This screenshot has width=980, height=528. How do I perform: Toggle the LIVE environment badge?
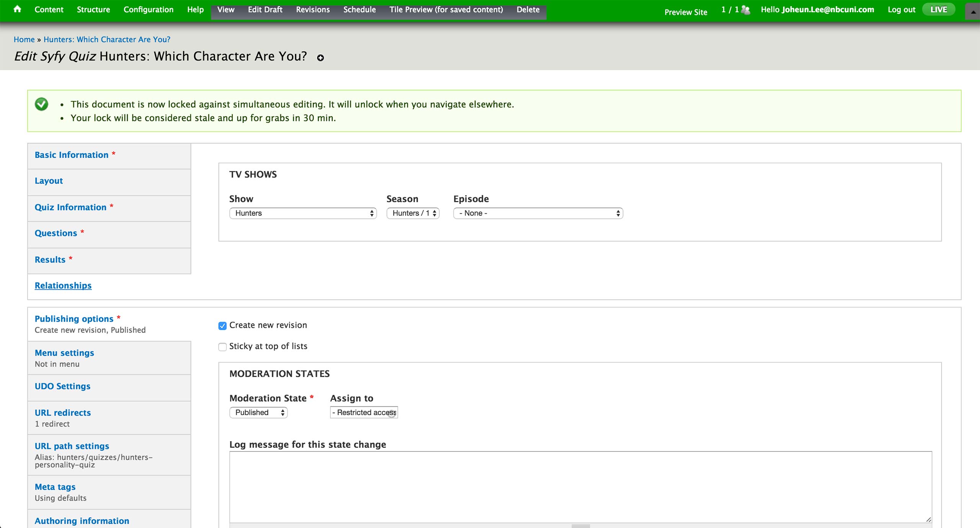[x=938, y=10]
